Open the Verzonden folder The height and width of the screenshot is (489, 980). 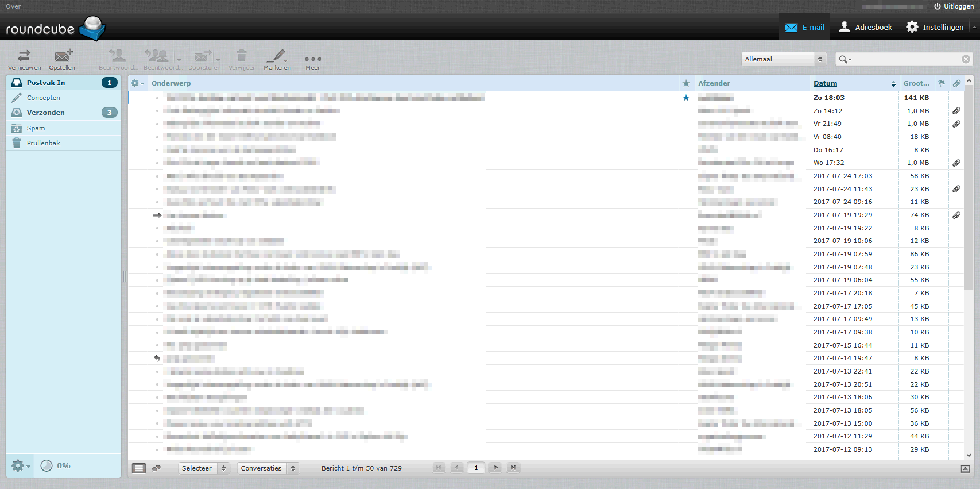coord(46,113)
